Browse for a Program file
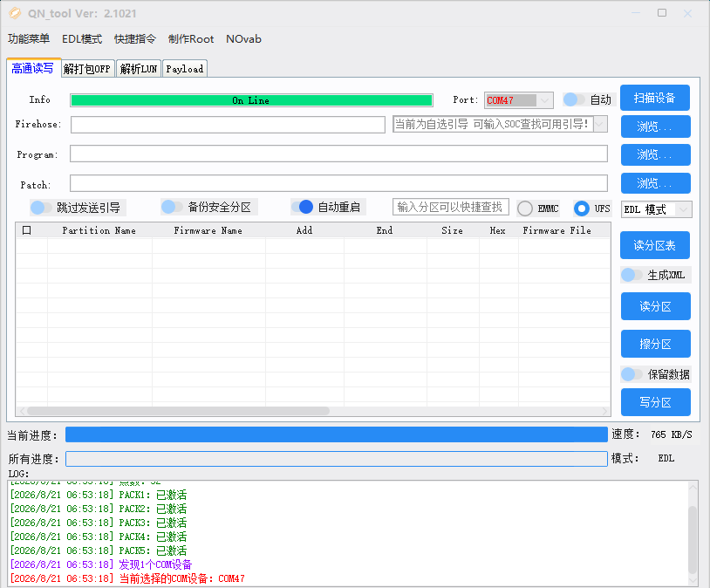Image resolution: width=710 pixels, height=588 pixels. pyautogui.click(x=655, y=155)
